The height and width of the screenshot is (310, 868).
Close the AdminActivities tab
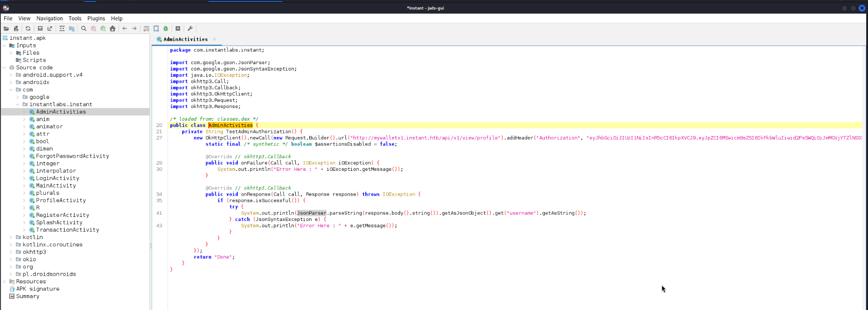click(214, 39)
